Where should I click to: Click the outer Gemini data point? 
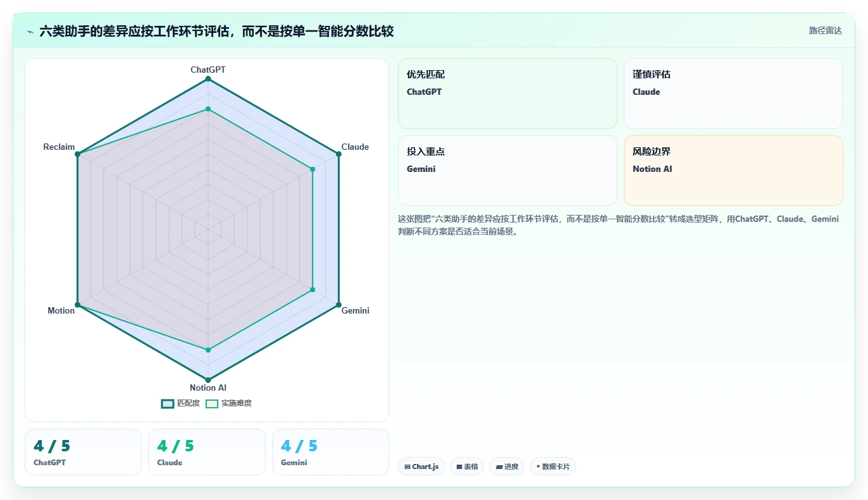338,304
